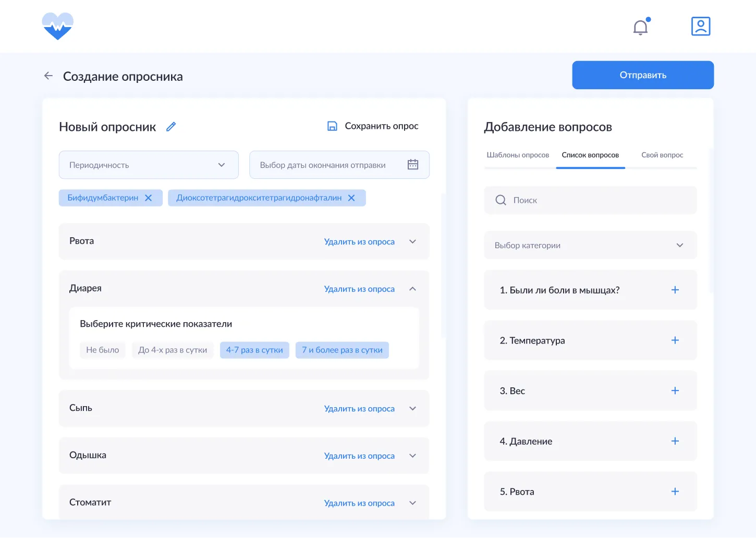Go back using the left arrow
The height and width of the screenshot is (538, 756).
pos(48,76)
